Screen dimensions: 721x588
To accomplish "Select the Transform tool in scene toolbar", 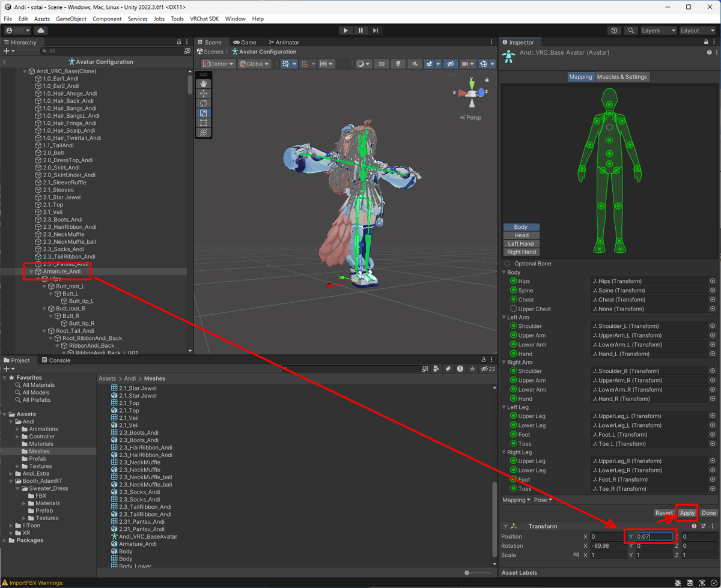I will tap(204, 132).
